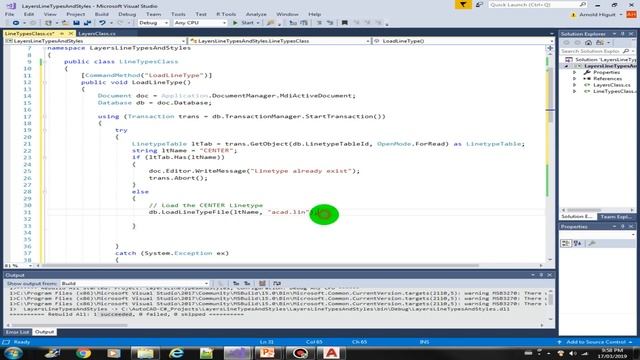The height and width of the screenshot is (360, 640).
Task: Click the go to previous message icon
Action: pyautogui.click(x=236, y=283)
